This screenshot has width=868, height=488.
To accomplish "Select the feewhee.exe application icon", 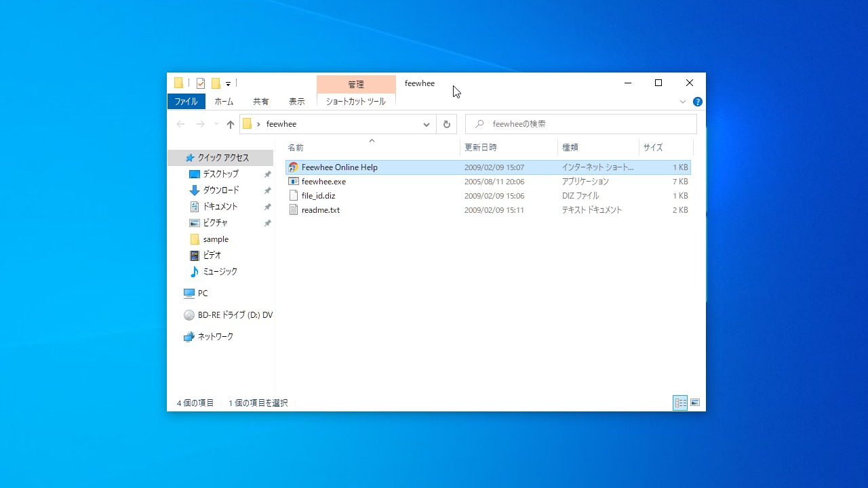I will (293, 182).
